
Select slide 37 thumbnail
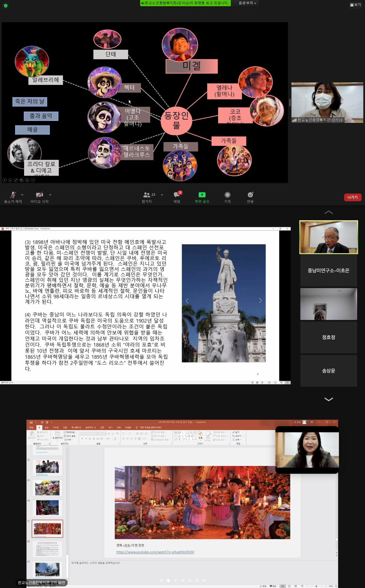(x=47, y=569)
